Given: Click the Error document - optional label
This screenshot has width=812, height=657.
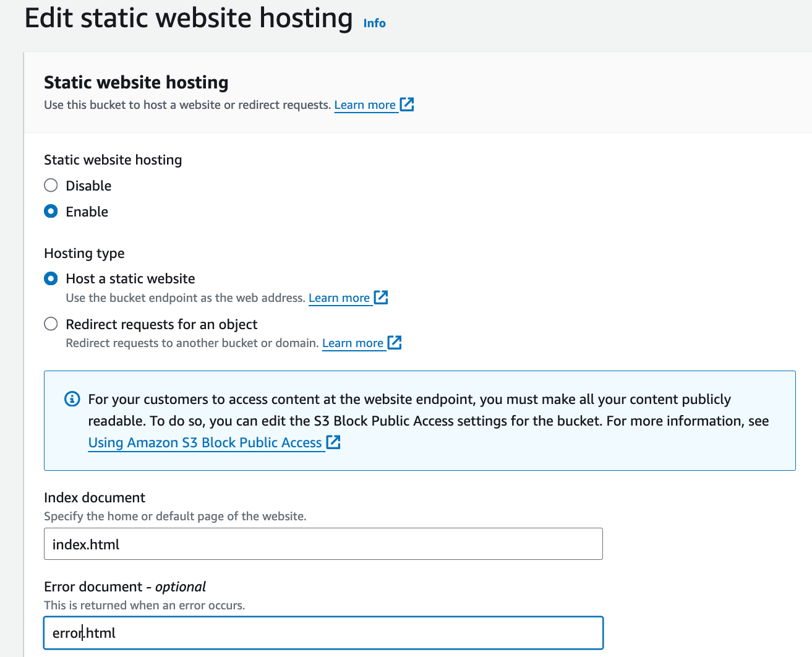Looking at the screenshot, I should pyautogui.click(x=125, y=586).
